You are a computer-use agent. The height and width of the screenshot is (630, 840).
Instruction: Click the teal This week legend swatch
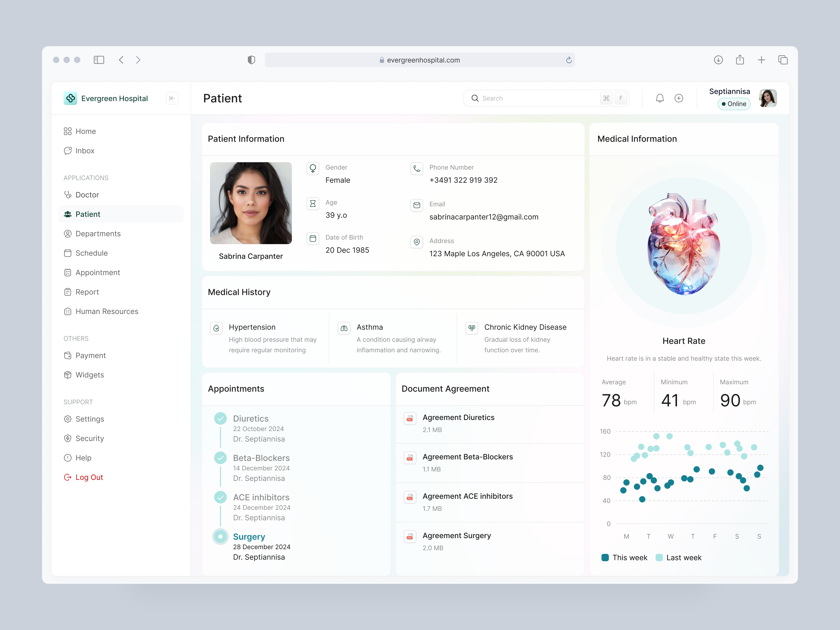[x=605, y=558]
